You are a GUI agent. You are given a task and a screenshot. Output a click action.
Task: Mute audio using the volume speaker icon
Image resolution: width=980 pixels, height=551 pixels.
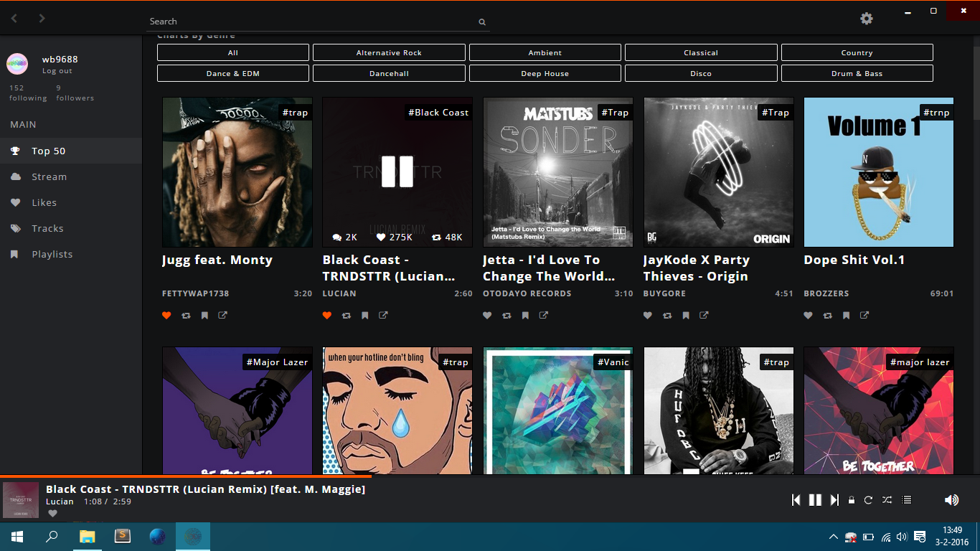[951, 499]
